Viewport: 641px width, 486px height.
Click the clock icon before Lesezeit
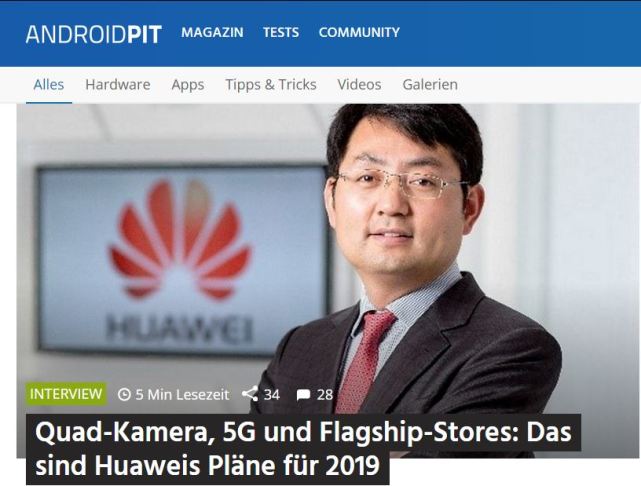point(124,394)
